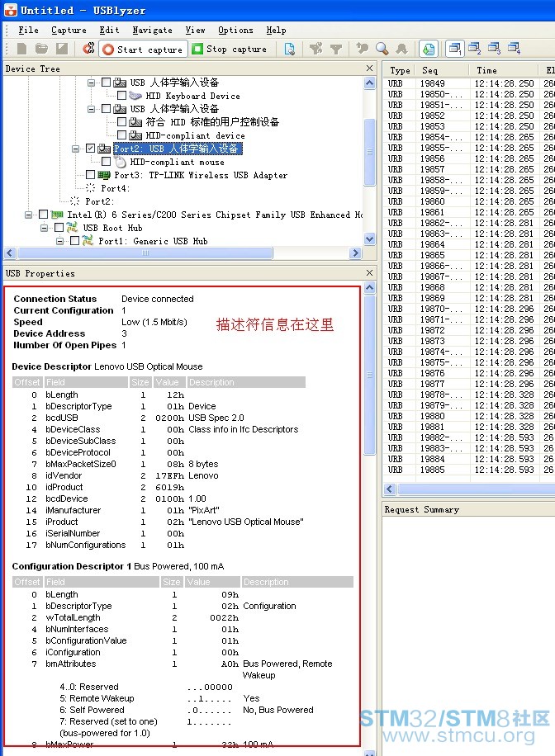Check the Port3 TP-LINK Wireless USB Adapter checkbox
This screenshot has height=756, width=555.
pyautogui.click(x=91, y=174)
